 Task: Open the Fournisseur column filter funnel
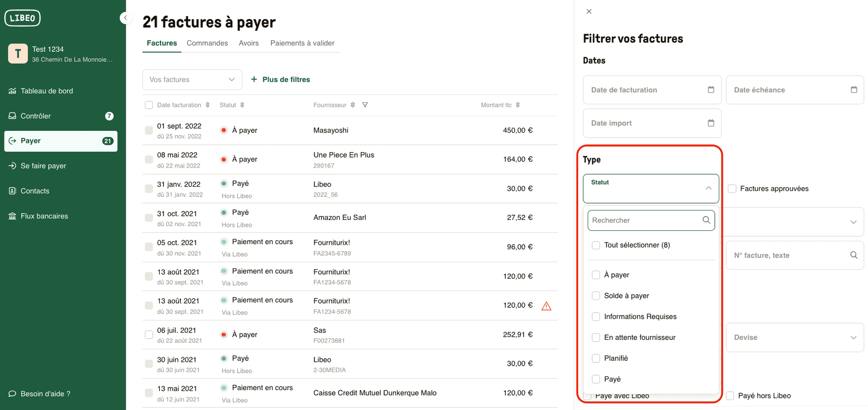365,105
